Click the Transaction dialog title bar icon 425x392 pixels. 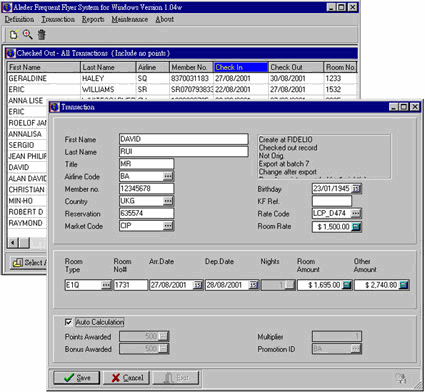click(55, 107)
